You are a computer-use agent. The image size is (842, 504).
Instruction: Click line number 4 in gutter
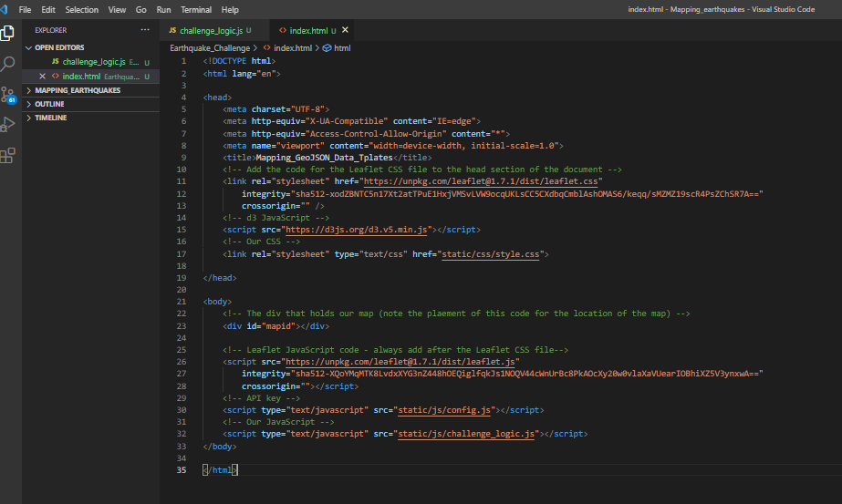click(x=183, y=98)
